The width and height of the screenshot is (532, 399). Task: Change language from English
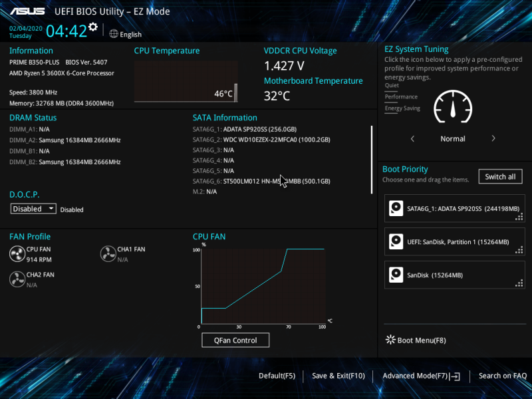[130, 35]
